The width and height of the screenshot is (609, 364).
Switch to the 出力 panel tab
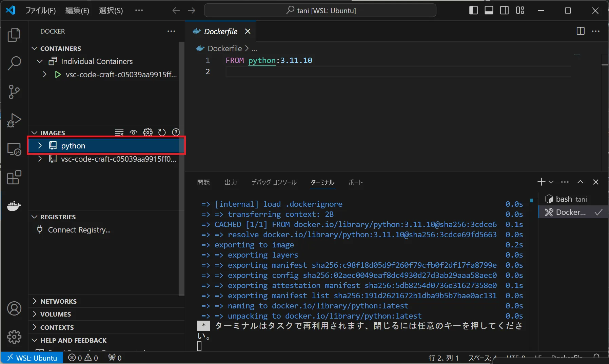coord(231,182)
